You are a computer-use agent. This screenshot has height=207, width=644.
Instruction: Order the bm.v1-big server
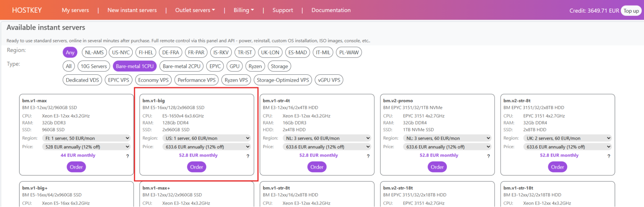click(197, 167)
